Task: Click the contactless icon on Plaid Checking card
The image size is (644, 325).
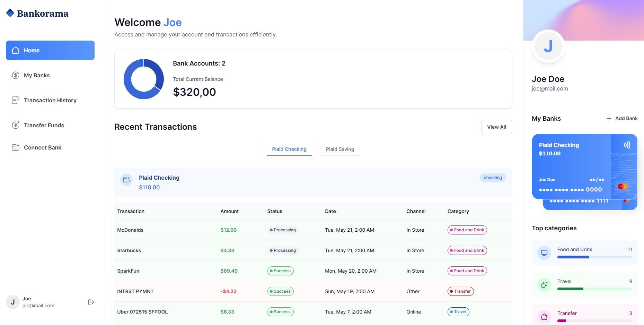Action: click(626, 145)
